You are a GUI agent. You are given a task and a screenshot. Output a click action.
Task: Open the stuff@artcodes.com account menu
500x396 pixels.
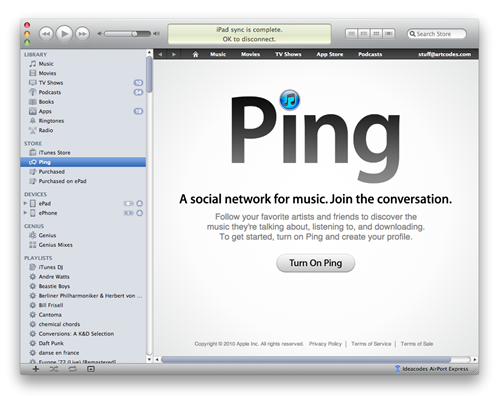click(x=445, y=54)
